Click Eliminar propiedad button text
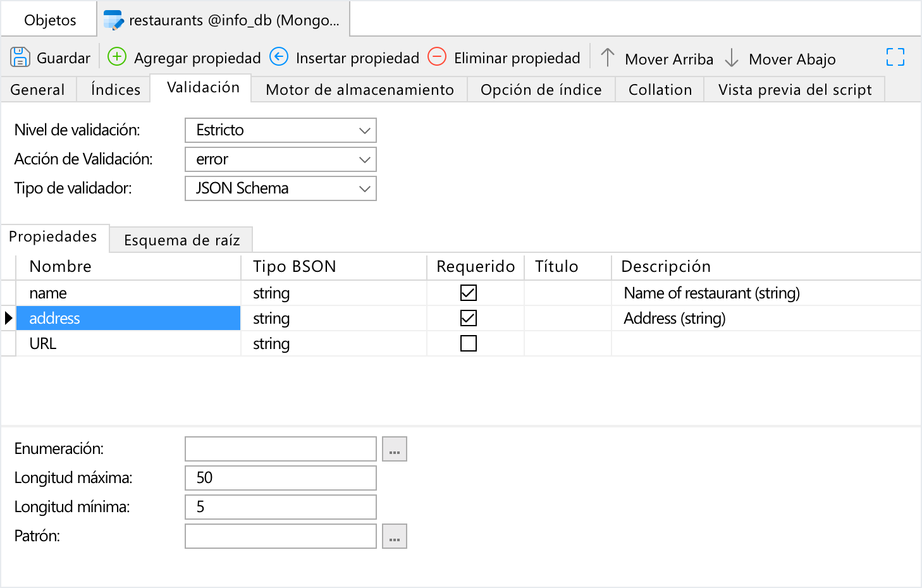 click(517, 58)
